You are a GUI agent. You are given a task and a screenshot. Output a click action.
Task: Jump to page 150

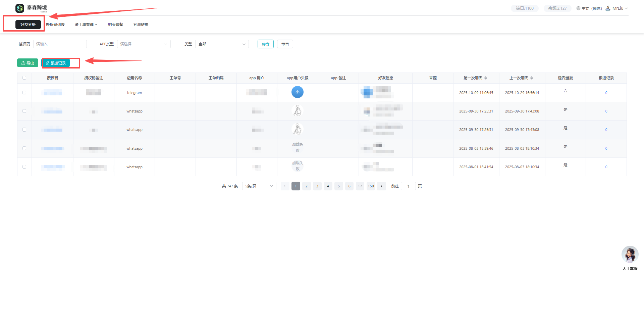pos(371,186)
